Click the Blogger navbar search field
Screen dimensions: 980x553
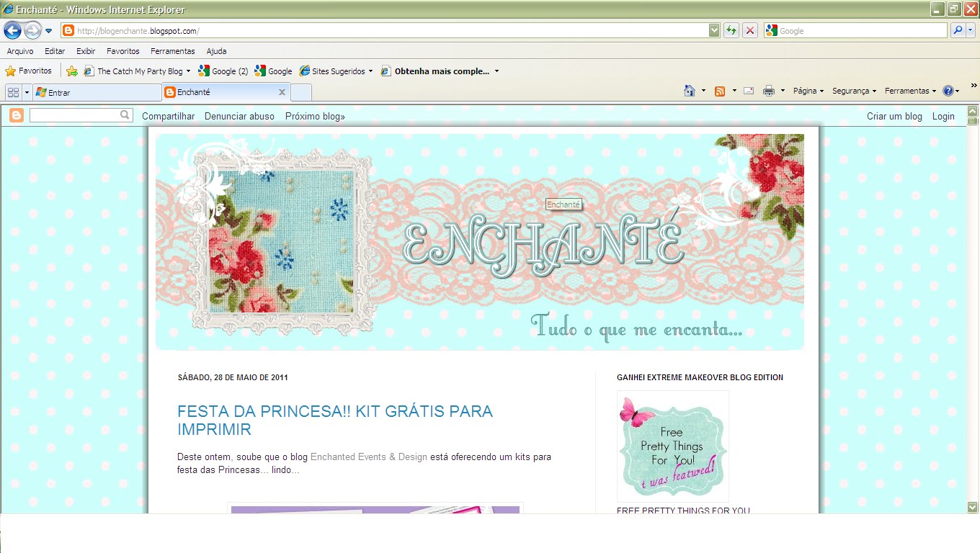point(74,115)
